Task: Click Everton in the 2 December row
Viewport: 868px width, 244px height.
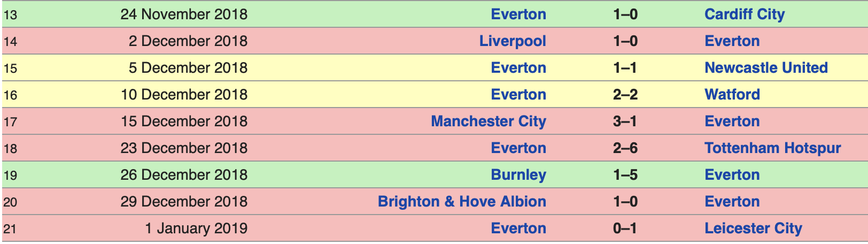Action: pos(732,41)
